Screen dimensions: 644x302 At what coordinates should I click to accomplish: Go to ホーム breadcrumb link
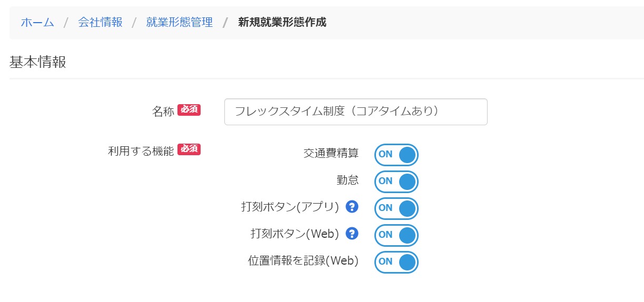point(37,23)
